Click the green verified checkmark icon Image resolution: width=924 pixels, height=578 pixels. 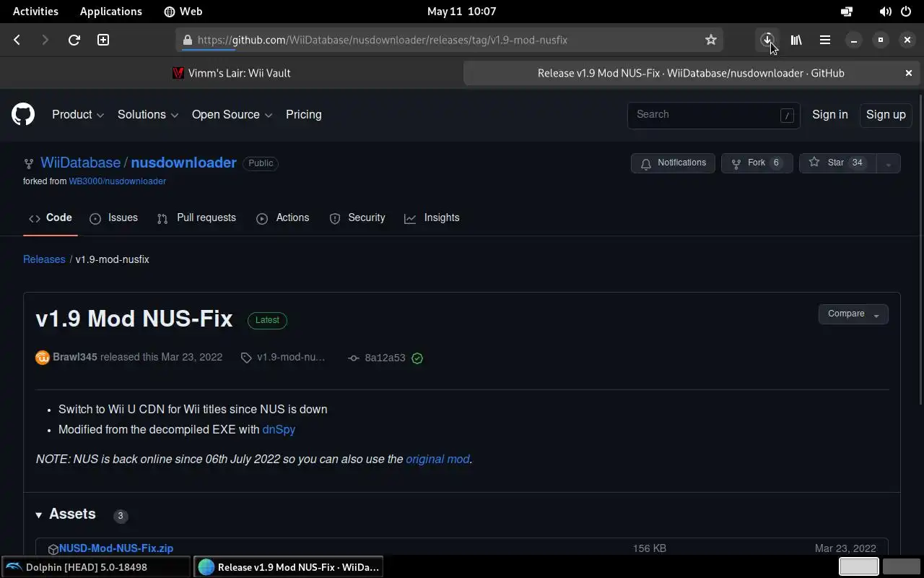point(417,358)
